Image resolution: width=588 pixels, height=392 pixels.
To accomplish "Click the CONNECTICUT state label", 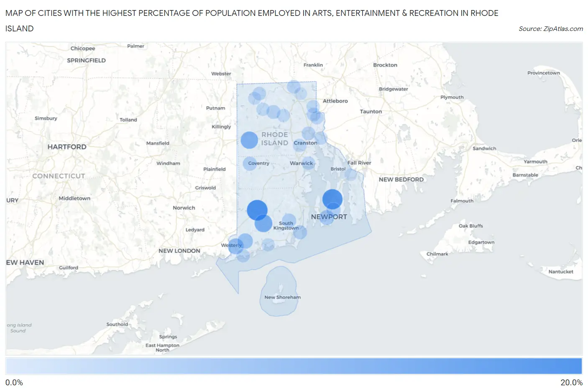I will 59,176.
